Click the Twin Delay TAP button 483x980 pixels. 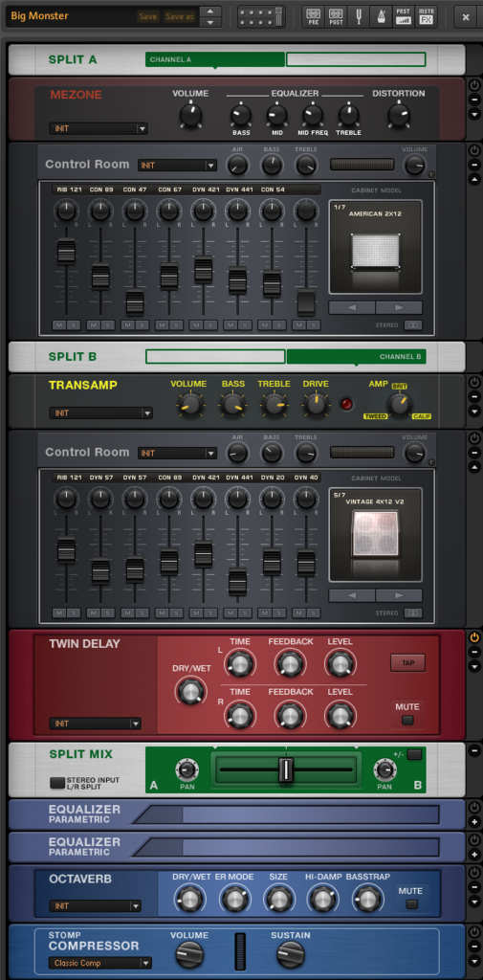[x=408, y=662]
